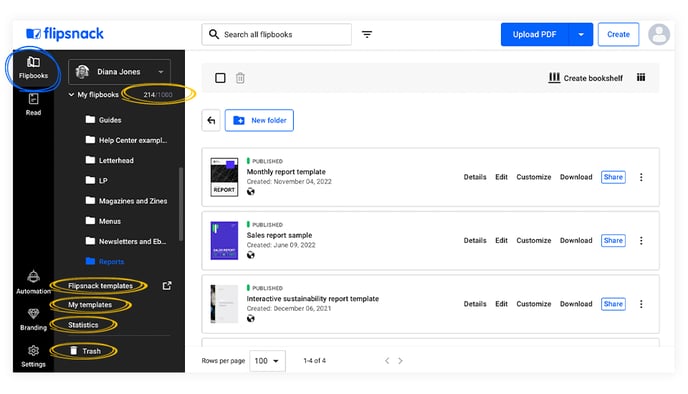Open the Monthly report template thumbnail
The width and height of the screenshot is (688, 394).
click(x=224, y=177)
